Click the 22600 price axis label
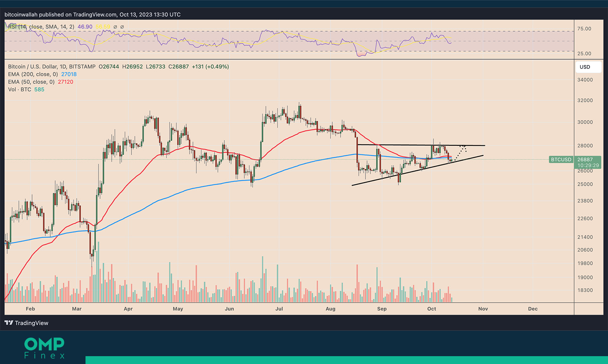Image resolution: width=608 pixels, height=364 pixels. pos(585,218)
